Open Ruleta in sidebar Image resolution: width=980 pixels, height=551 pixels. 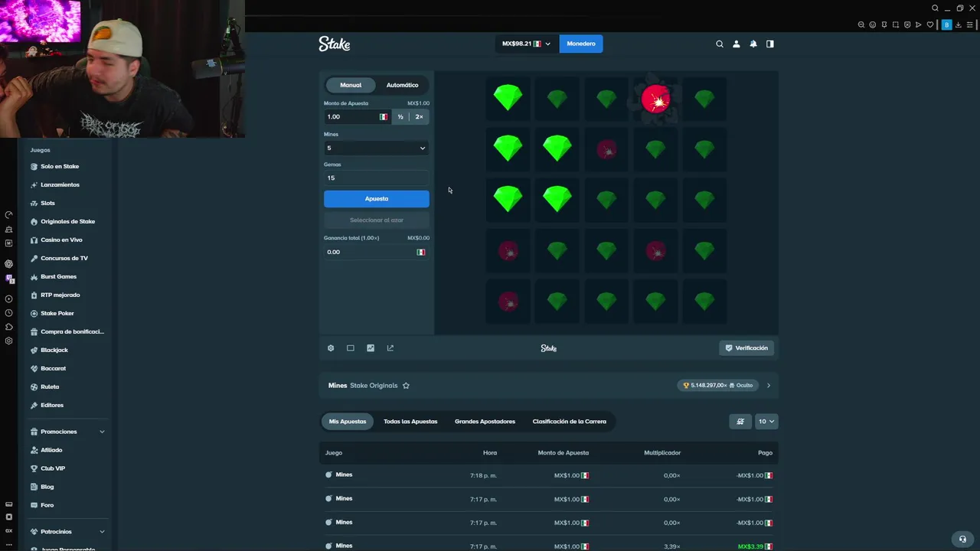pos(50,386)
